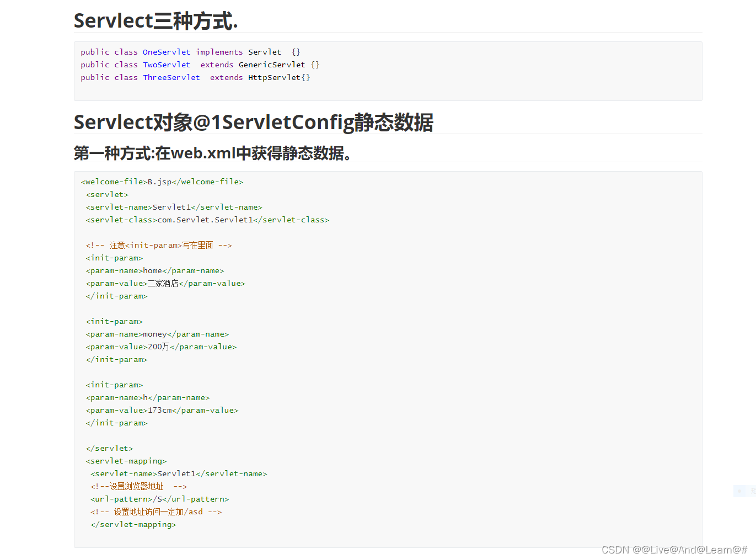Click the servlet-class com.Servlet.Servlet1 line
This screenshot has height=559, width=756.
[x=207, y=220]
